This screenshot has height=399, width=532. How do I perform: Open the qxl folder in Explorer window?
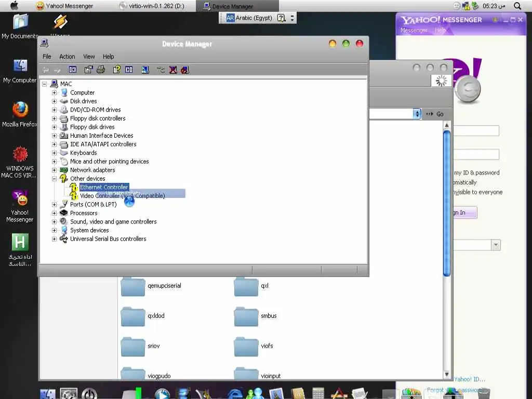(251, 286)
